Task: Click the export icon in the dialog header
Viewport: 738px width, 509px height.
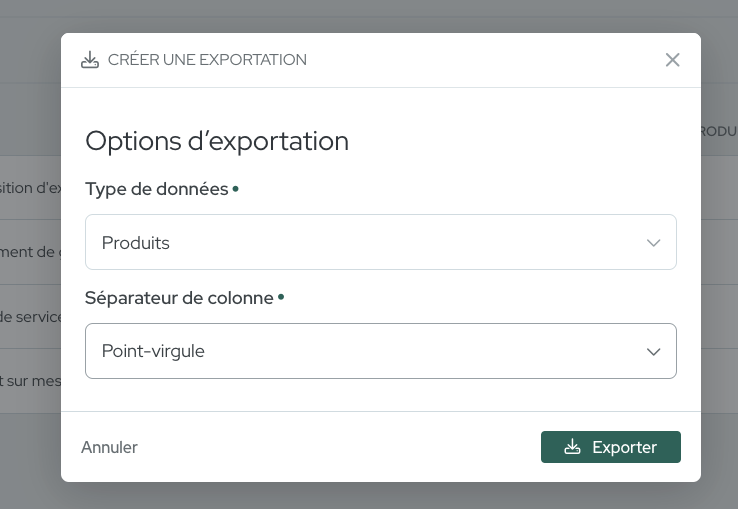Action: [90, 60]
